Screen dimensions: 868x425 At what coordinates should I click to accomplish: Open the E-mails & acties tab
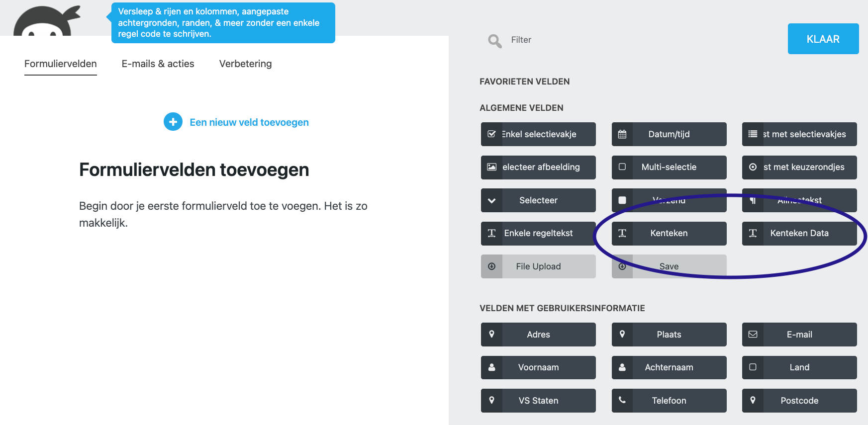[x=158, y=64]
